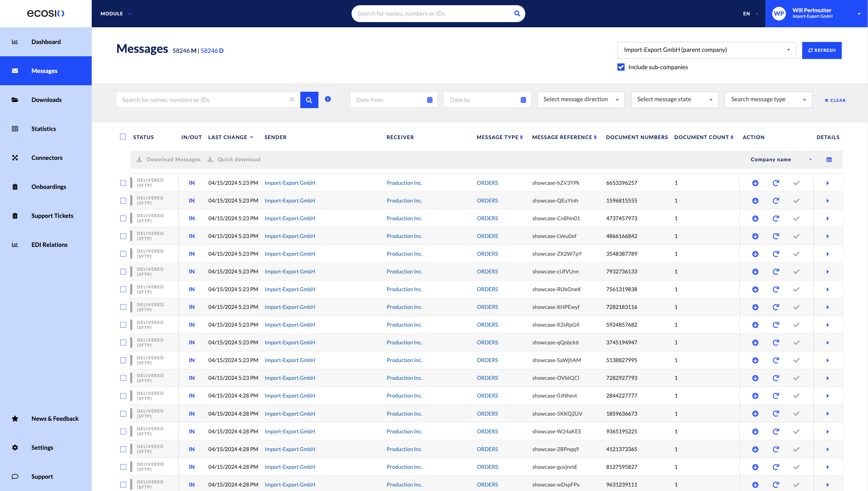Viewport: 868px width, 491px height.
Task: Click the Messages envelope icon
Action: tap(15, 71)
